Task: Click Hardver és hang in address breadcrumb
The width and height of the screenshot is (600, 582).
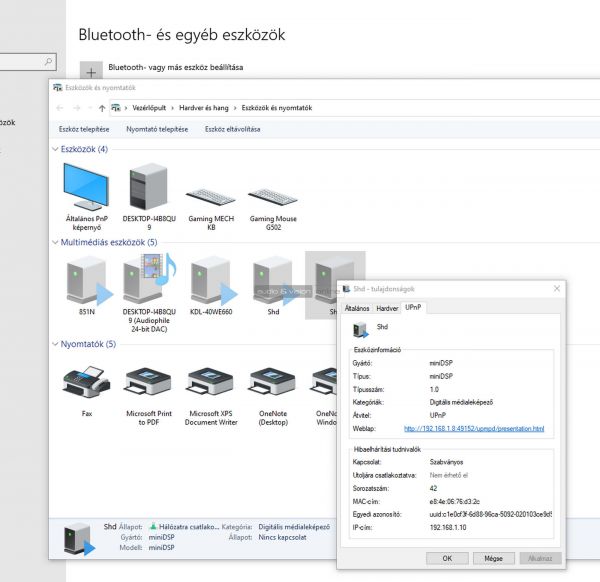Action: [203, 107]
